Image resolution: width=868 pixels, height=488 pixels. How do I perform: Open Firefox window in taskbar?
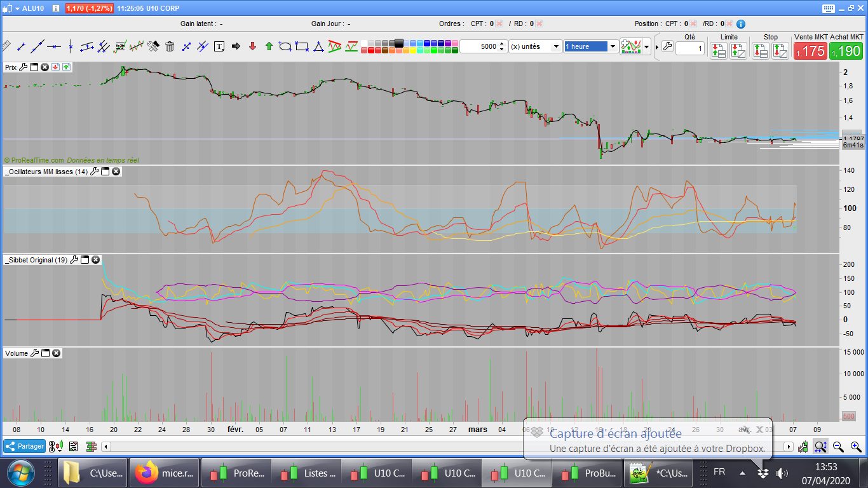click(165, 473)
